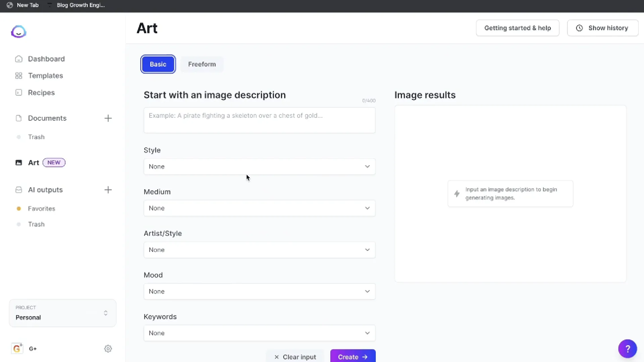Select the New Tab browser tab
The image size is (644, 362).
pos(23,5)
